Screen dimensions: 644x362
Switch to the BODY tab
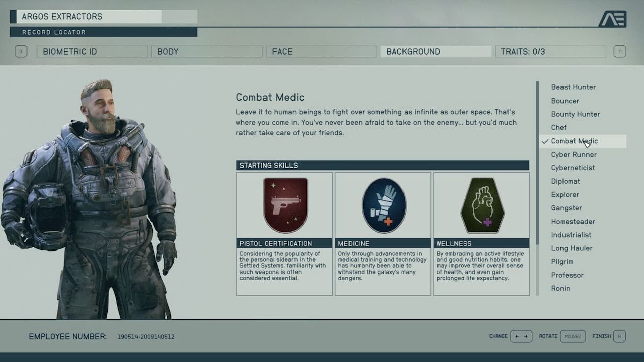(x=206, y=51)
